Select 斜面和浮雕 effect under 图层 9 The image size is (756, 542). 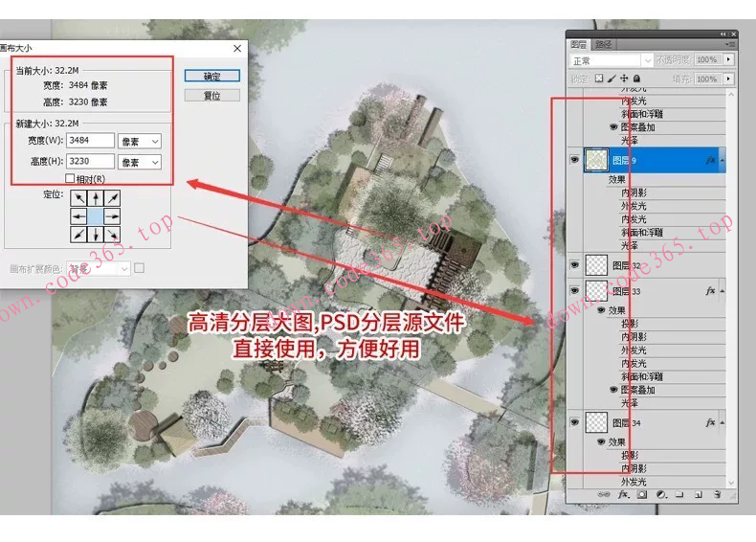click(642, 232)
